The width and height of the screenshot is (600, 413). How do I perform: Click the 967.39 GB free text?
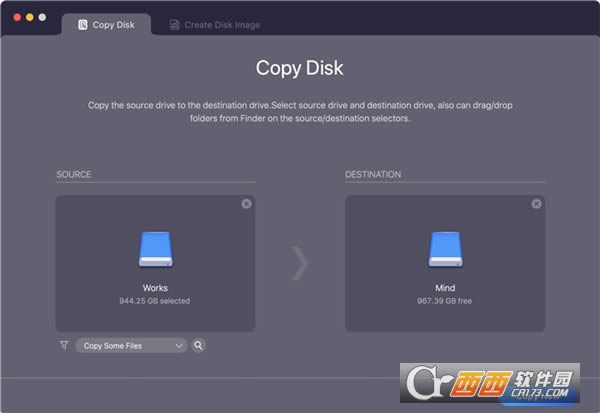pos(445,301)
